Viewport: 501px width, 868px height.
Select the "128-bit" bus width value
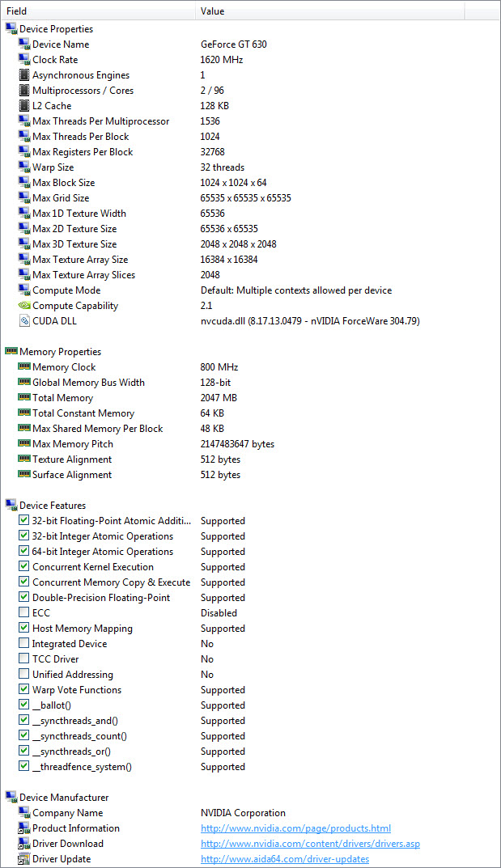(x=215, y=383)
